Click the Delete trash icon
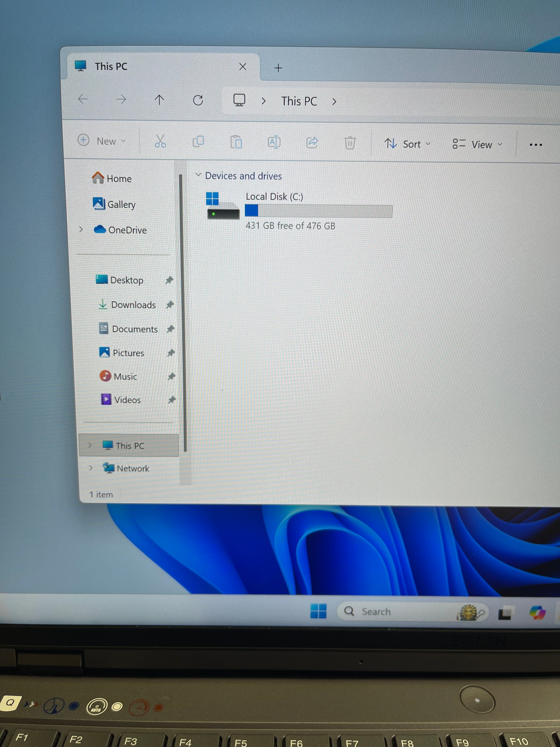This screenshot has width=560, height=747. [x=350, y=143]
